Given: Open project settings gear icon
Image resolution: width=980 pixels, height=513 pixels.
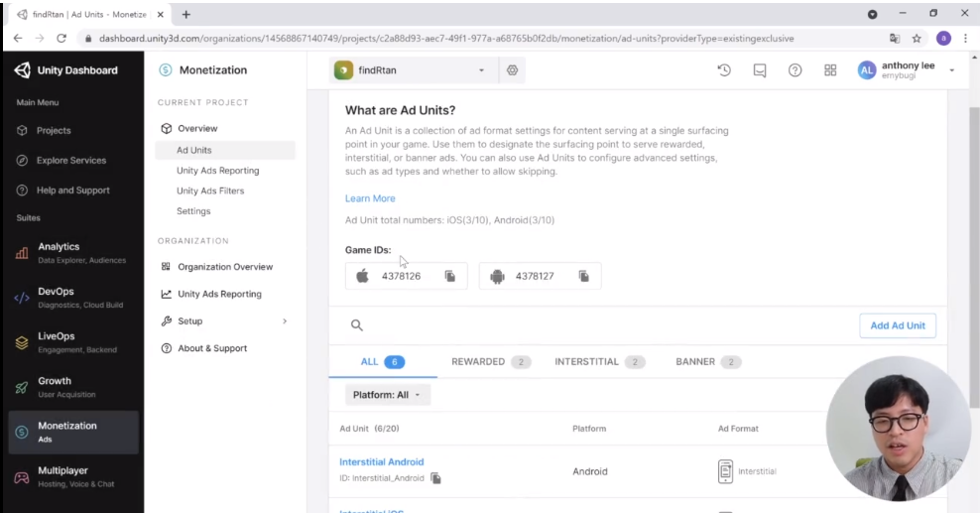Looking at the screenshot, I should coord(512,70).
